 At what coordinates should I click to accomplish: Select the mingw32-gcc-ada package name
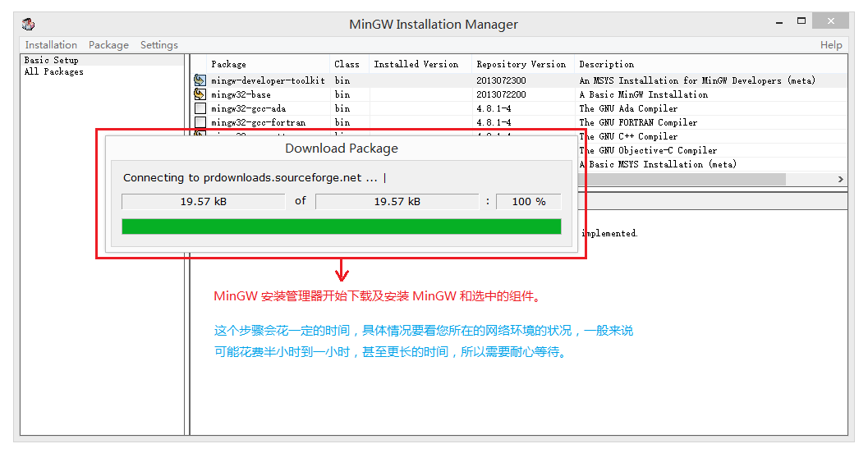pyautogui.click(x=249, y=108)
